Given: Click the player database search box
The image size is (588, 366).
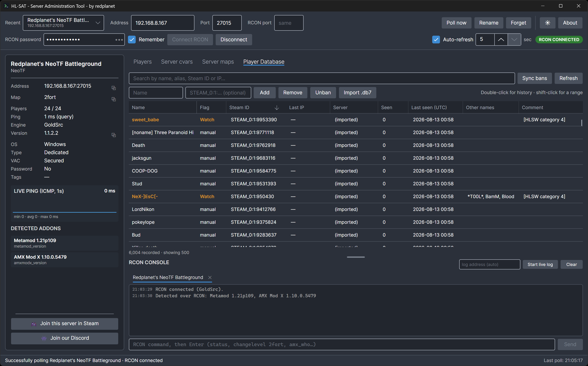Looking at the screenshot, I should [322, 78].
